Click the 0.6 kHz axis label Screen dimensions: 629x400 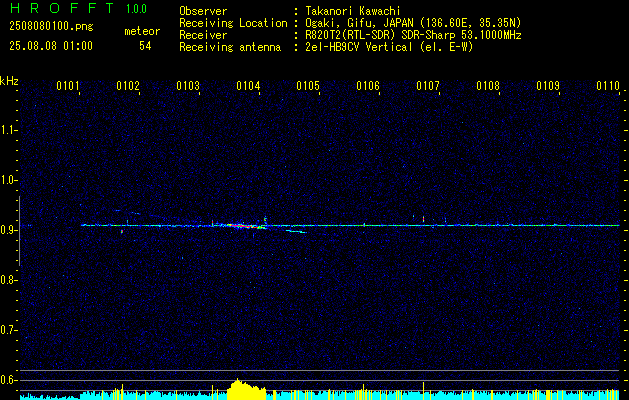click(x=8, y=380)
